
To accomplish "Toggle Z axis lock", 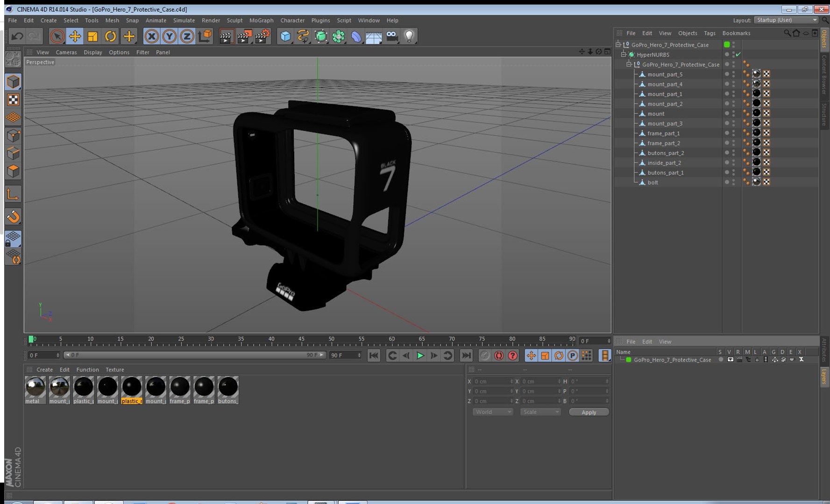I will 187,36.
